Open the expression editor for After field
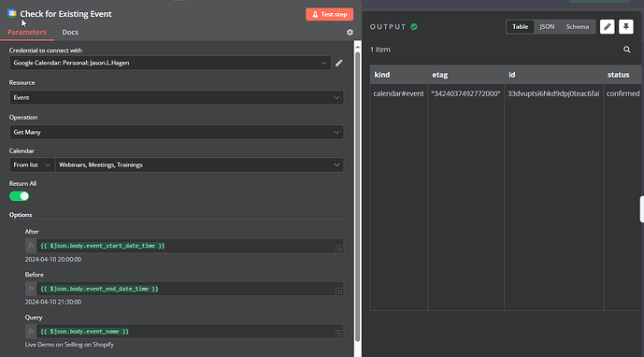 (339, 249)
